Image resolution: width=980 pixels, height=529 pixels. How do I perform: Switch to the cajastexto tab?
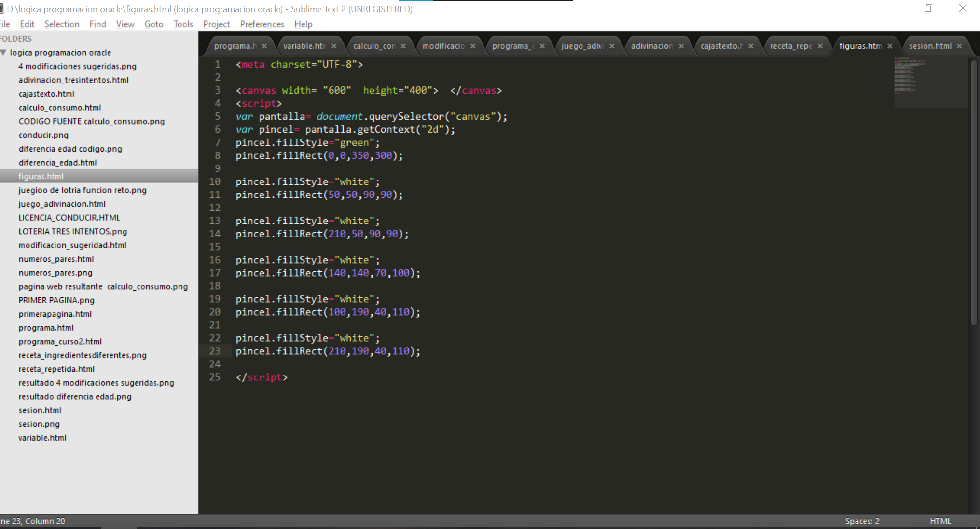[721, 46]
